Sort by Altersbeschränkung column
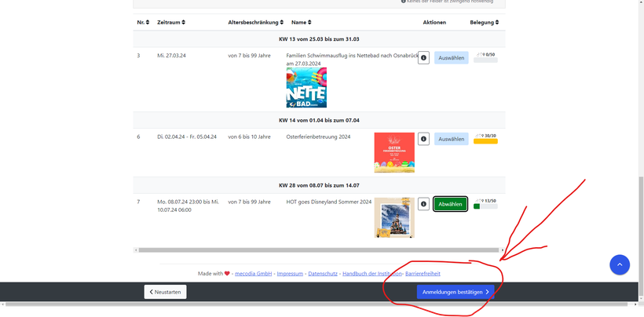The image size is (644, 317). click(256, 23)
